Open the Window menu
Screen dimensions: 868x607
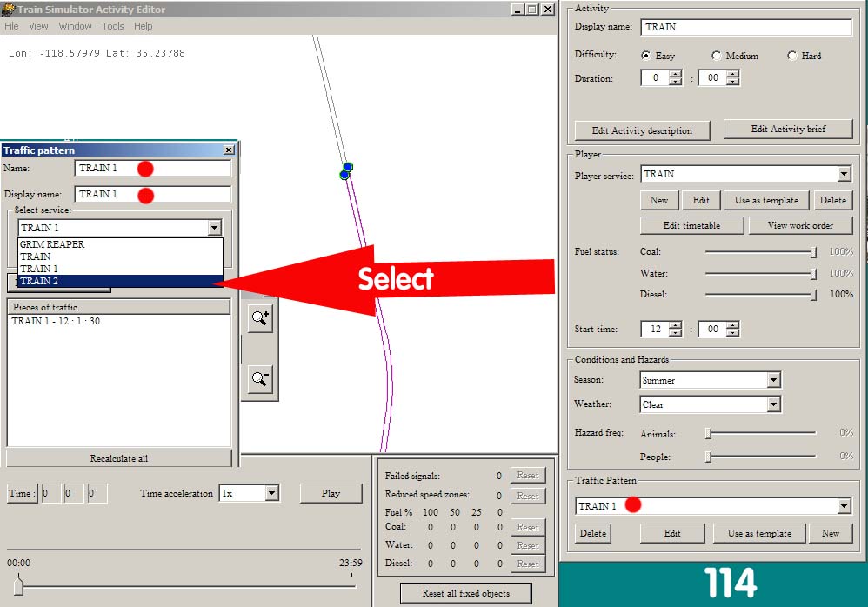[x=76, y=26]
